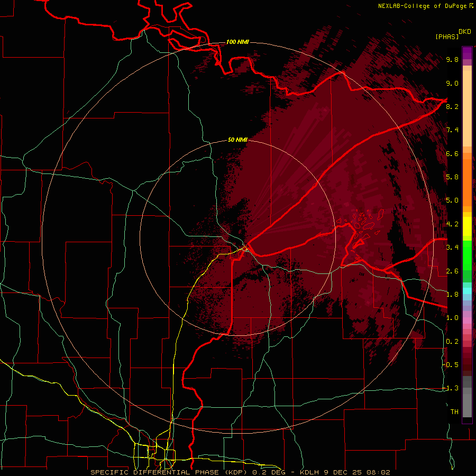
Task: Click the 9.8 value on the color scale
Action: click(452, 60)
